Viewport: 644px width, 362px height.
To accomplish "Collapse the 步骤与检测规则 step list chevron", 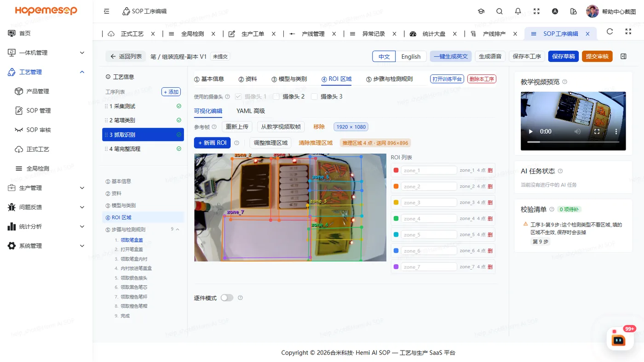I will (x=178, y=229).
